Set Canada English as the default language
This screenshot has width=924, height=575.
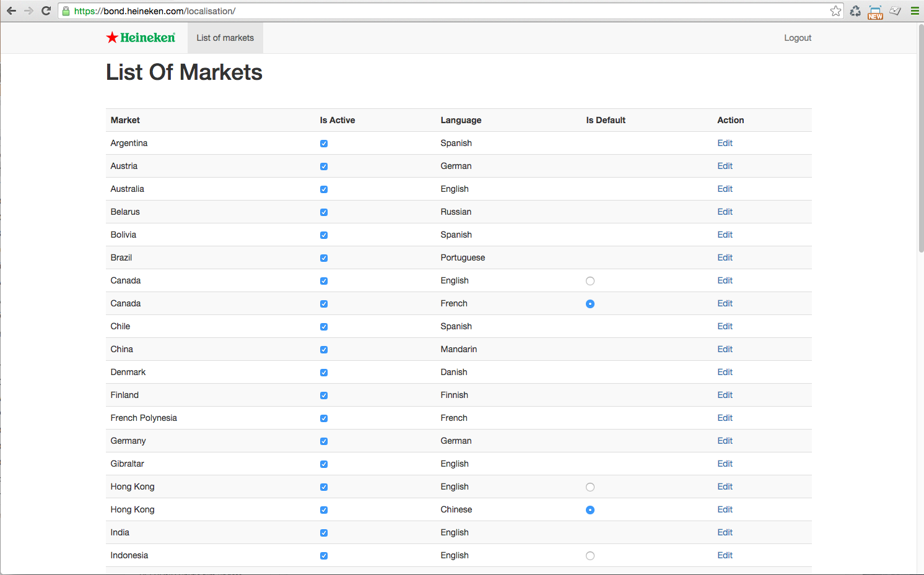(x=590, y=281)
